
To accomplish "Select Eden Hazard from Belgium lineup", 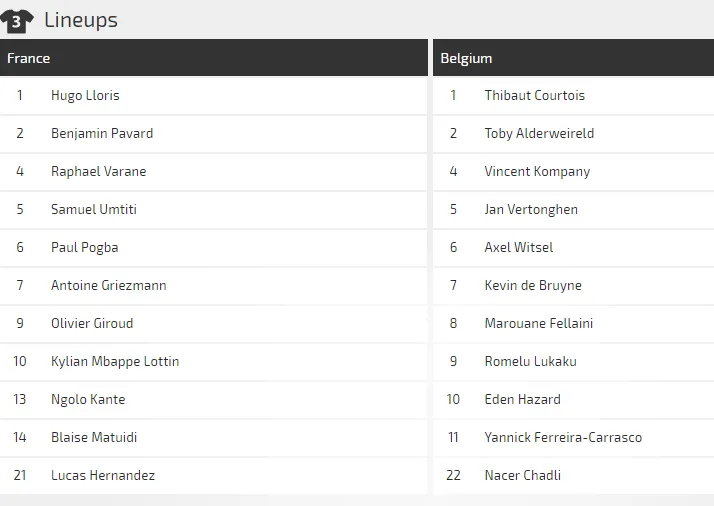I will click(522, 400).
